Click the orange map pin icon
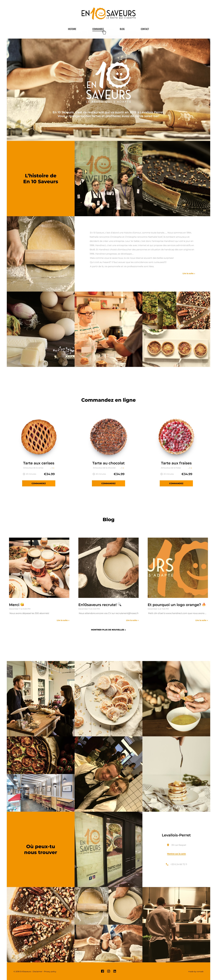This screenshot has height=980, width=217. 168,845
